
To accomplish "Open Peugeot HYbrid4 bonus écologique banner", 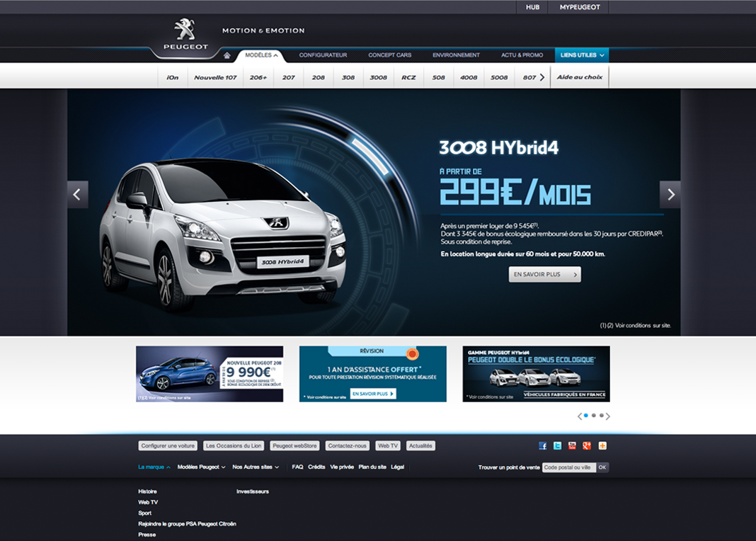I will click(536, 374).
